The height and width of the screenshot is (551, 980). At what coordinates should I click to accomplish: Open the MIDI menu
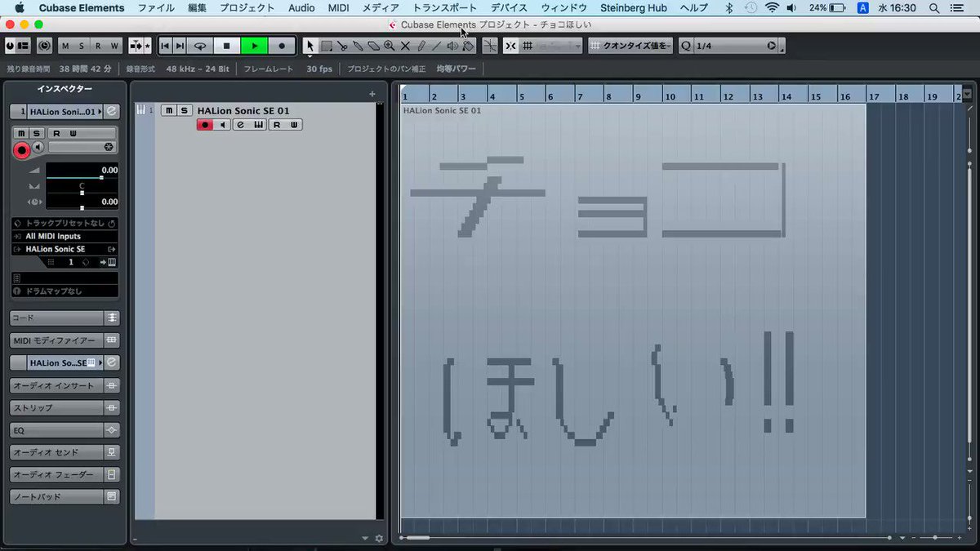[x=338, y=8]
